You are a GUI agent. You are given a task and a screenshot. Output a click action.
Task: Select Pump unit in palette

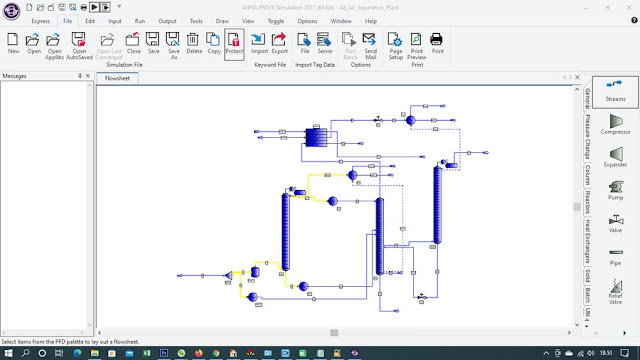click(616, 190)
